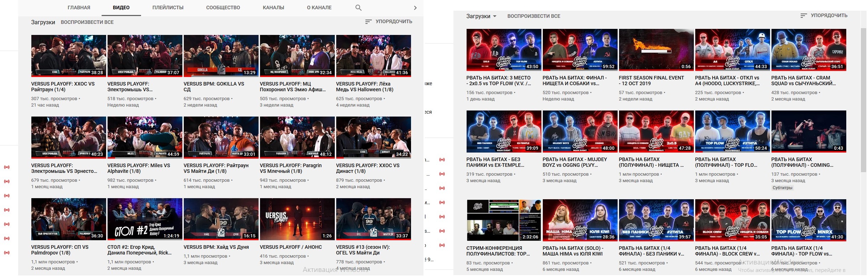Screen dimensions: 868x278
Task: Play the СТОЛ #2 video thumbnail
Action: point(145,219)
